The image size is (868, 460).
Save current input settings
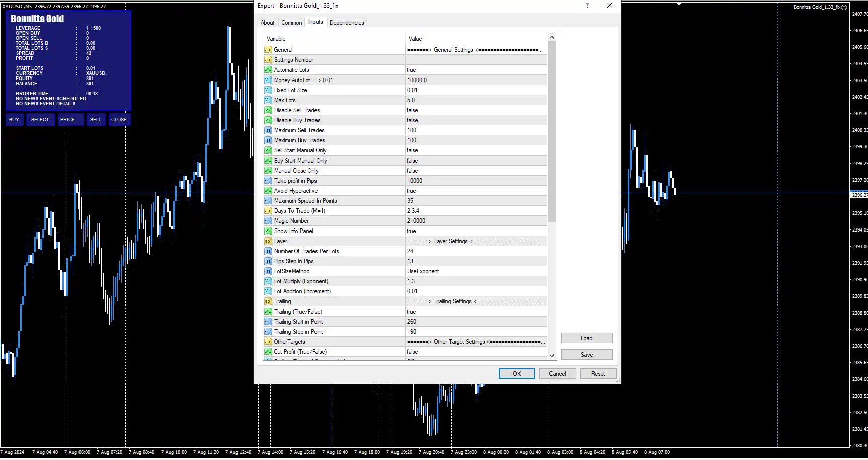587,355
